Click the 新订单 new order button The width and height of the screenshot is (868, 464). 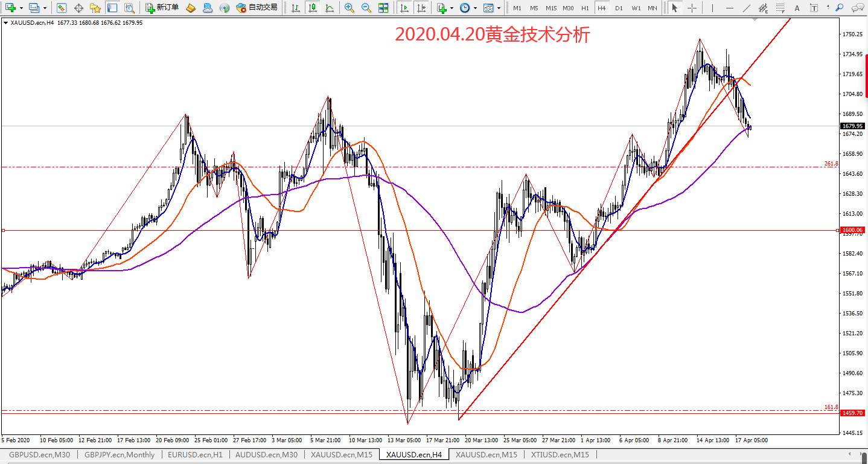tap(162, 8)
